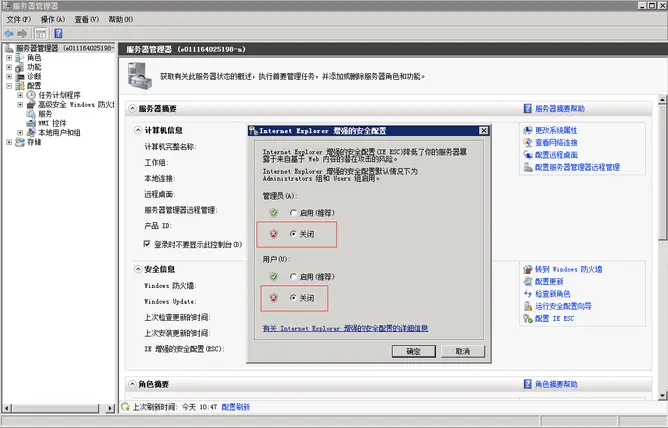Collapse the 配置 tree node
Viewport: 668px width, 428px height.
click(x=9, y=86)
